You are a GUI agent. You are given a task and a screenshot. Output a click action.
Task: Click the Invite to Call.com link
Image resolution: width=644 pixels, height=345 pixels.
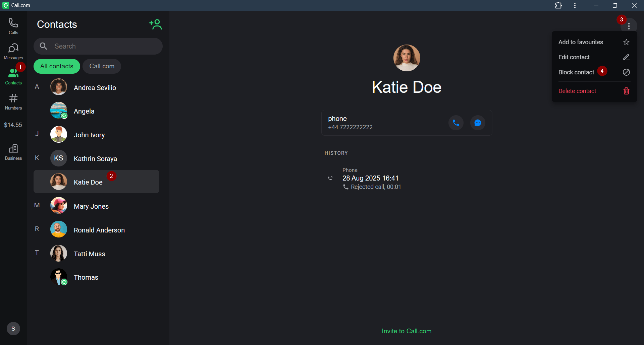tap(407, 331)
